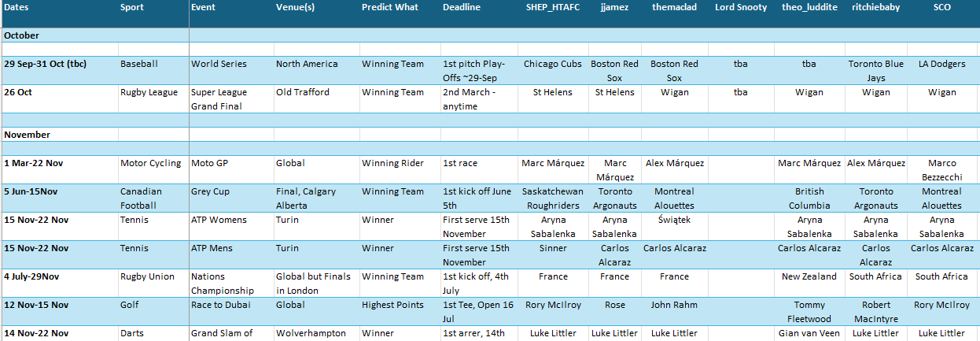
Task: Select St Helens in SHEP_HTAFC column
Action: point(552,98)
